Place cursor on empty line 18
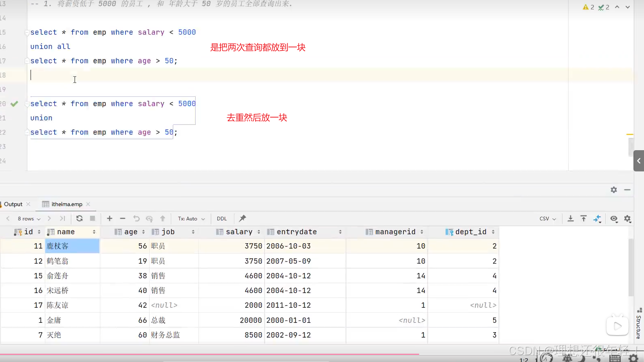644x362 pixels. click(x=298, y=75)
